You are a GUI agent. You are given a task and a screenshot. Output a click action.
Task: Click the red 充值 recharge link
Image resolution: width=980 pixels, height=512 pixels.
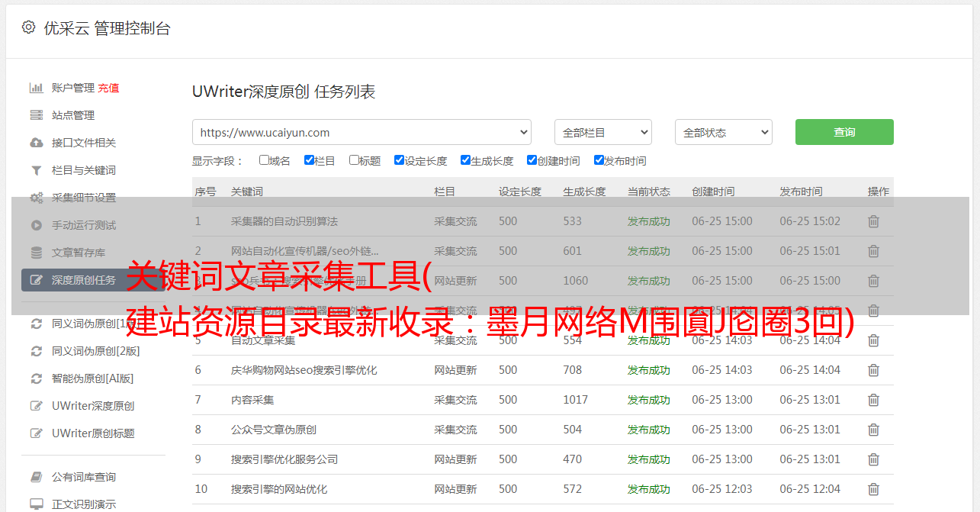[108, 88]
